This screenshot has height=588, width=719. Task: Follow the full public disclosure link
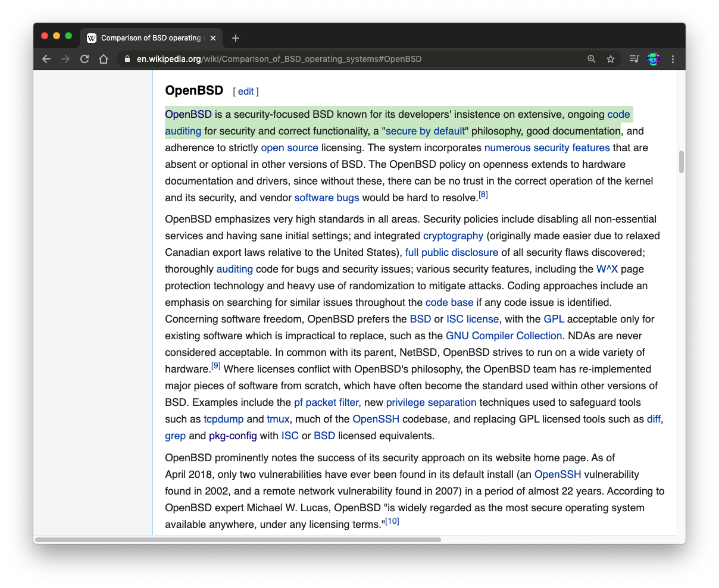452,252
